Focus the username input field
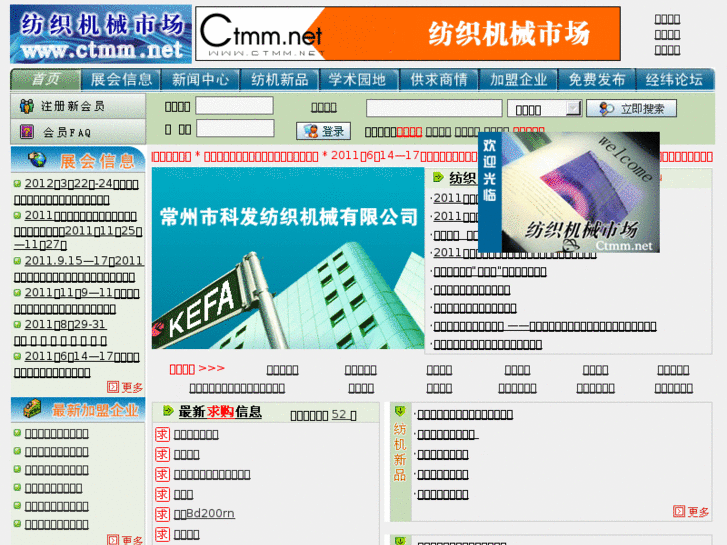The image size is (727, 545). pos(234,106)
